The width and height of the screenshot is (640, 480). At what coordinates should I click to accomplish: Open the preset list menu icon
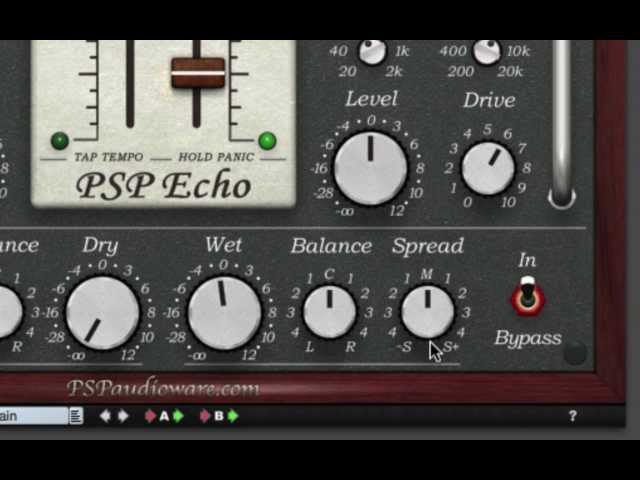76,416
